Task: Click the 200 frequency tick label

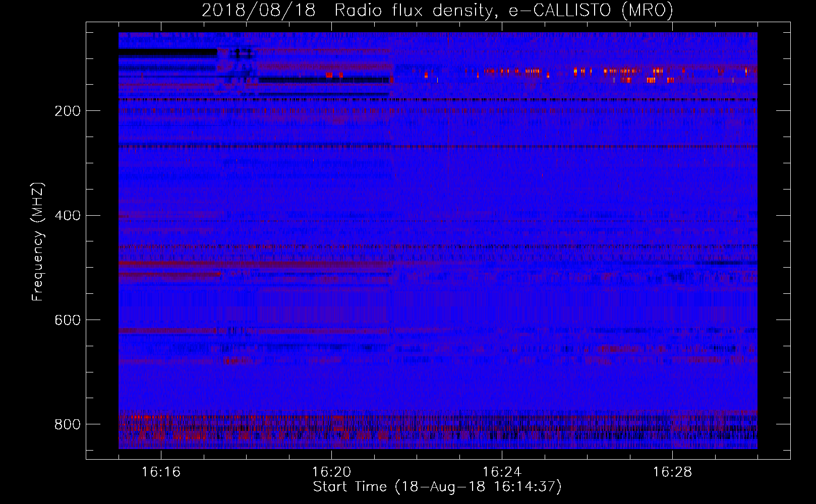Action: click(67, 111)
